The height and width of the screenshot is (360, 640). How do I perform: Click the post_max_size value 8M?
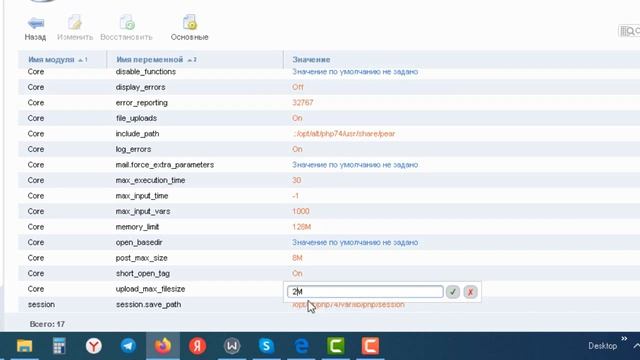point(297,258)
